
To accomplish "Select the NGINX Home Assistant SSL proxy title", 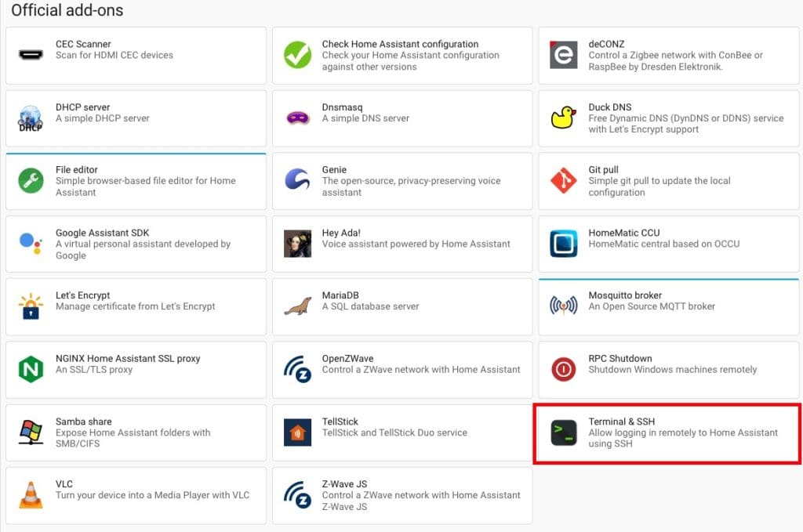I will pos(128,358).
